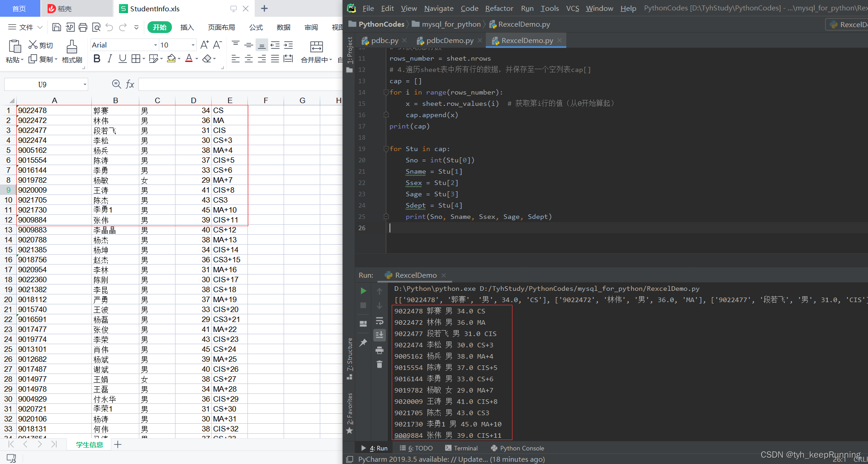Open the Terminal tool window
The height and width of the screenshot is (464, 868).
[x=461, y=448]
